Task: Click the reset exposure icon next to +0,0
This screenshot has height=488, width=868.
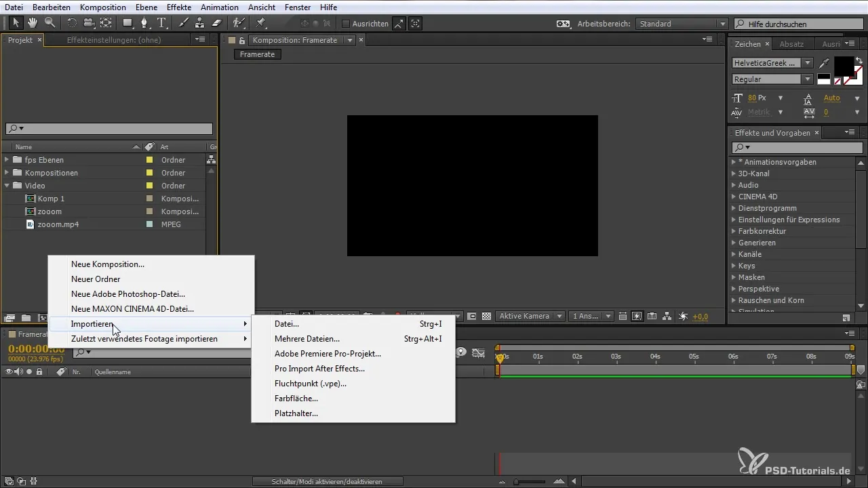Action: (683, 317)
